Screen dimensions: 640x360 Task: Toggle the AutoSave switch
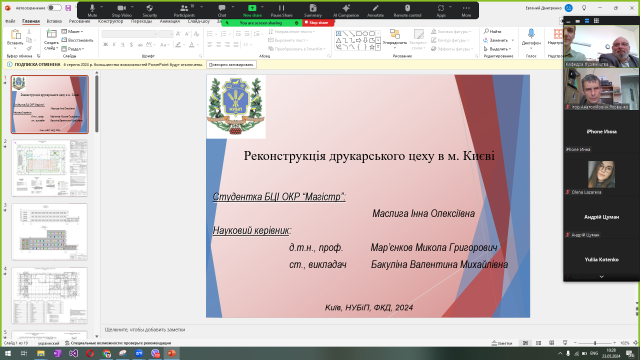pos(54,8)
